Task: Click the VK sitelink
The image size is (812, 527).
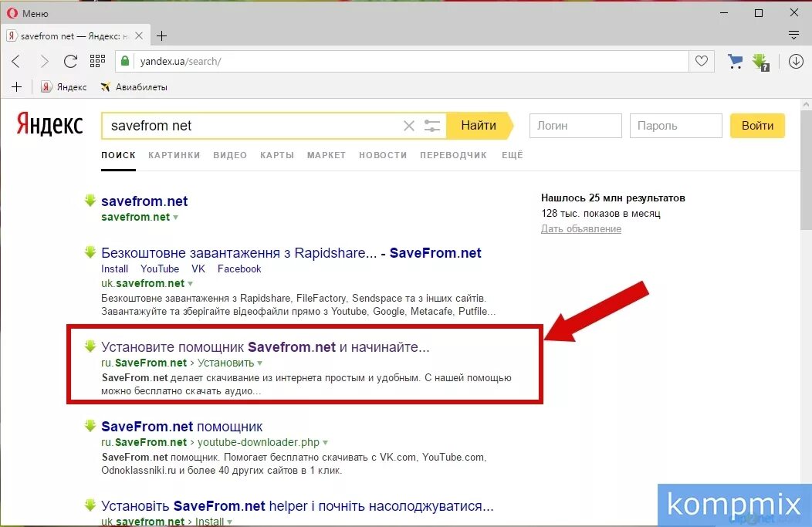Action: tap(198, 269)
